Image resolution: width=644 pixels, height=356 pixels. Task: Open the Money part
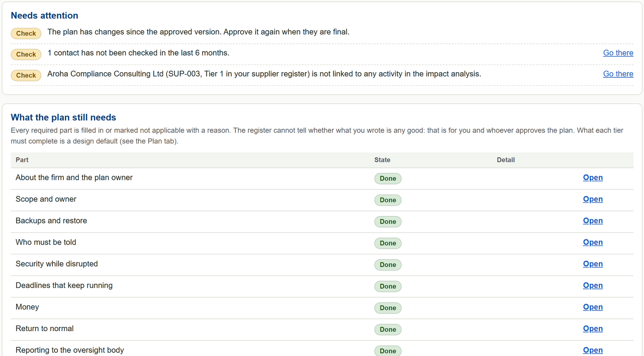coord(592,307)
